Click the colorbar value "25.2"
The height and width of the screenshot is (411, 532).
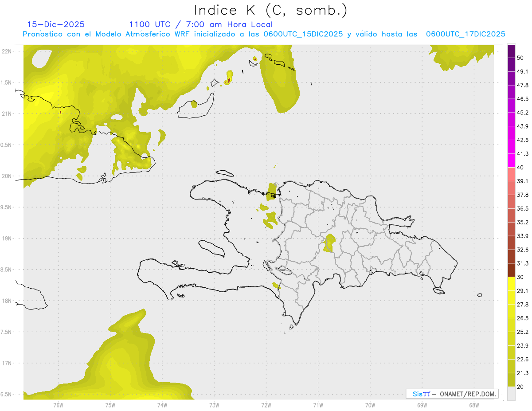[523, 332]
